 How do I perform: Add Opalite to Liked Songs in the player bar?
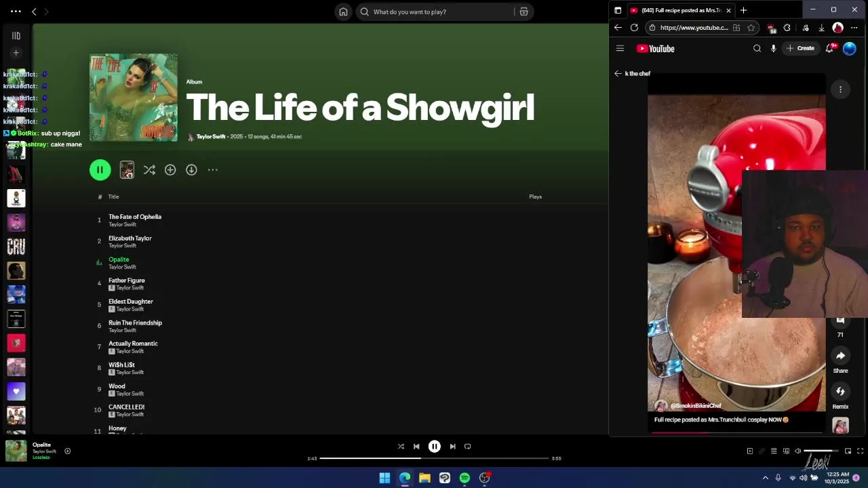click(67, 451)
